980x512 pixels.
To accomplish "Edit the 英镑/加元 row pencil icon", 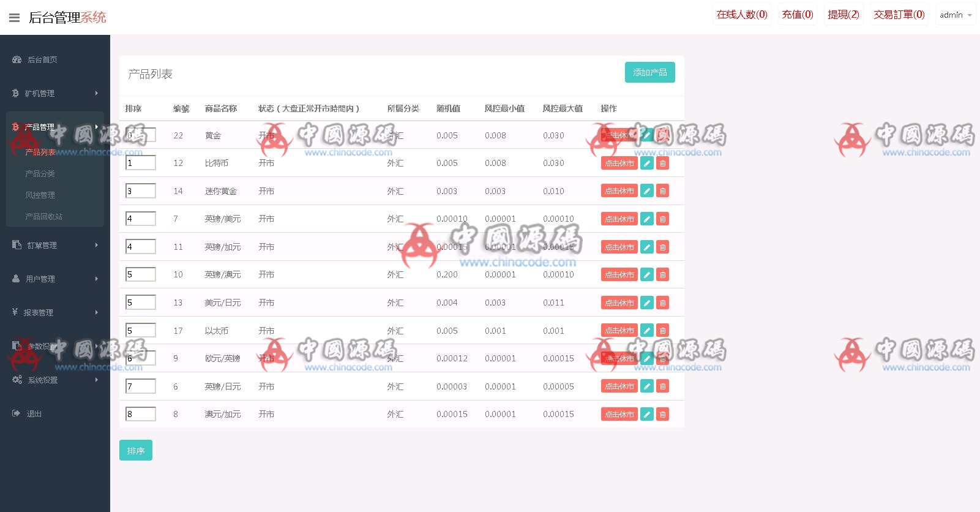I will tap(647, 247).
